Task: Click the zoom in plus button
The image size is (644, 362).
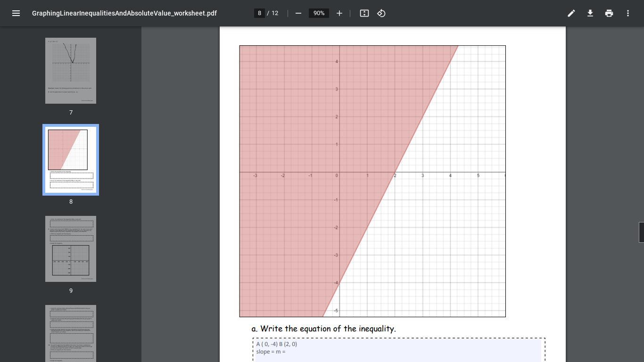Action: point(339,13)
